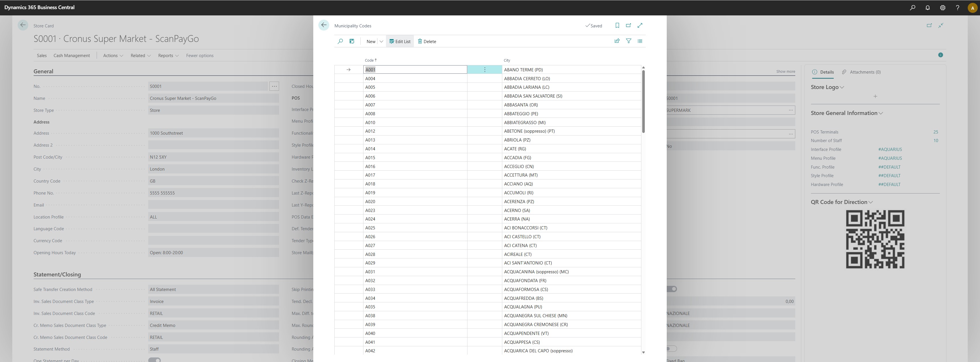Expand the Actions menu on Store Card

tap(113, 56)
